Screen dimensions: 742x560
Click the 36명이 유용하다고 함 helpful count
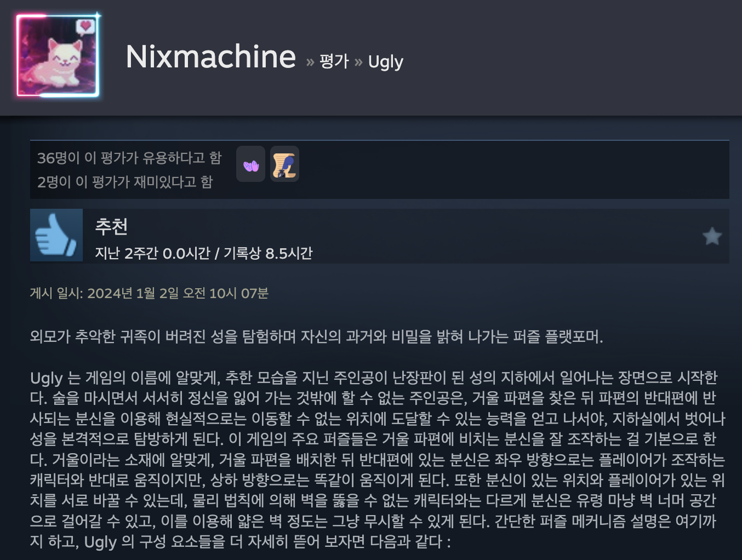pos(129,158)
